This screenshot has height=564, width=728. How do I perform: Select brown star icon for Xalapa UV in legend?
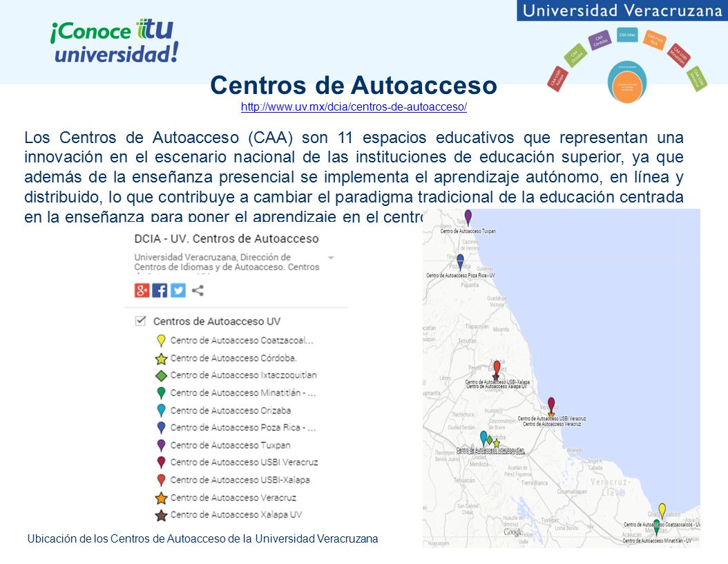pyautogui.click(x=161, y=515)
